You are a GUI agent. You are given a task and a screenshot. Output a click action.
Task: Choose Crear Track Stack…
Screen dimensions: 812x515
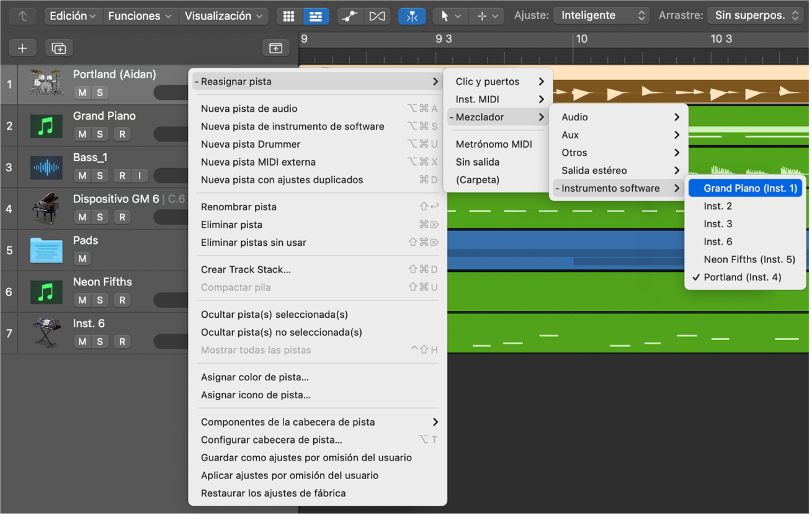click(318, 270)
